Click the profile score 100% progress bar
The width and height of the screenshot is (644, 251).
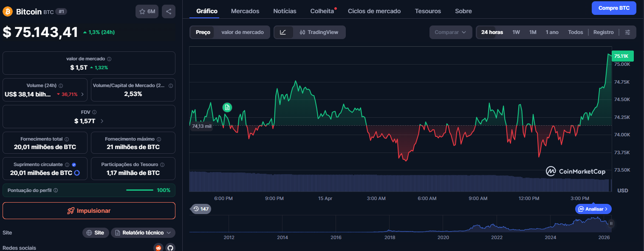(140, 190)
